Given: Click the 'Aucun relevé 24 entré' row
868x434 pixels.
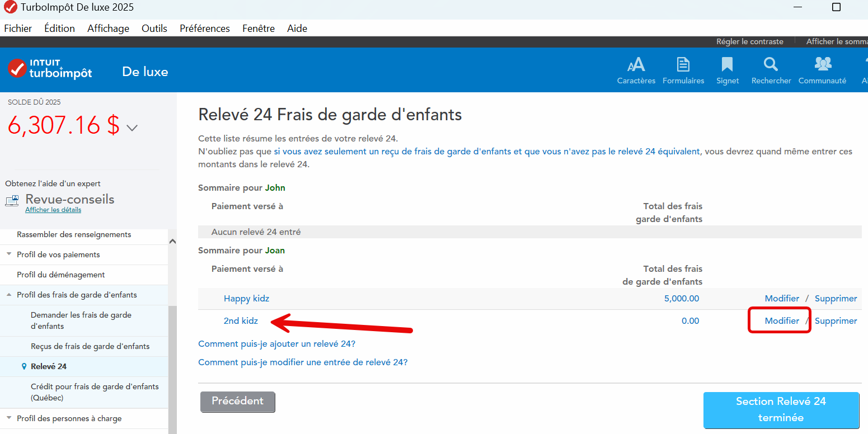Looking at the screenshot, I should (530, 232).
